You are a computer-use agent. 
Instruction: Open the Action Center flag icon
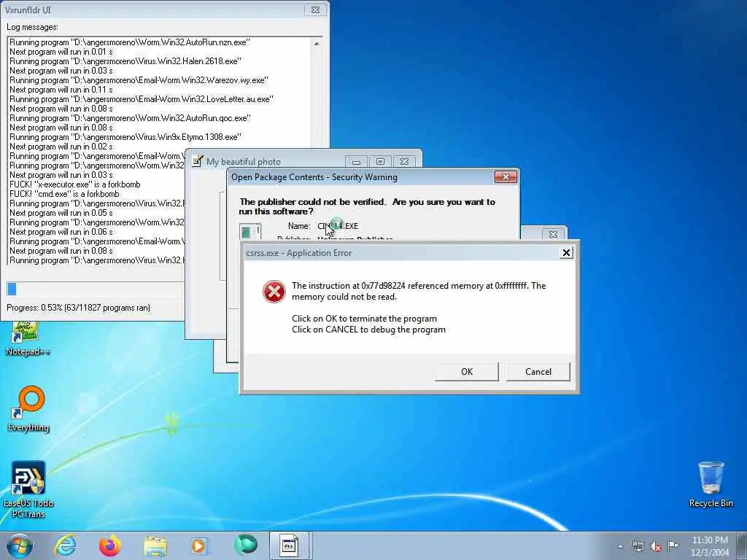click(x=673, y=545)
